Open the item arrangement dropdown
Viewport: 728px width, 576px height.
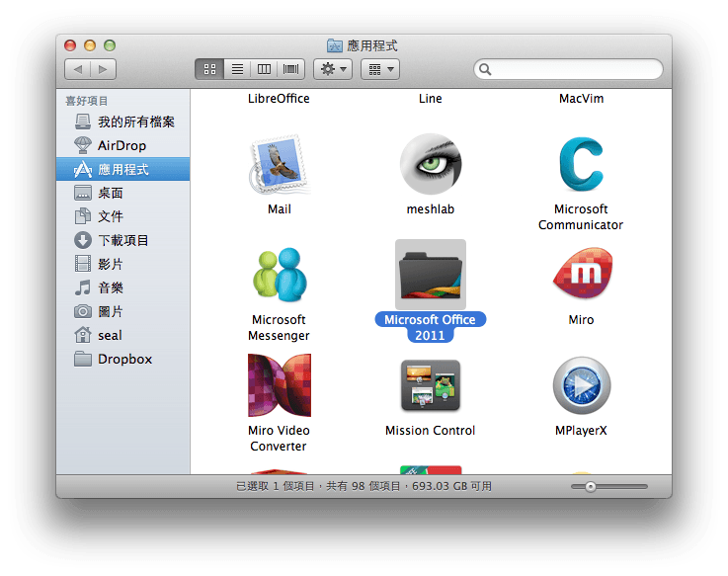point(380,69)
